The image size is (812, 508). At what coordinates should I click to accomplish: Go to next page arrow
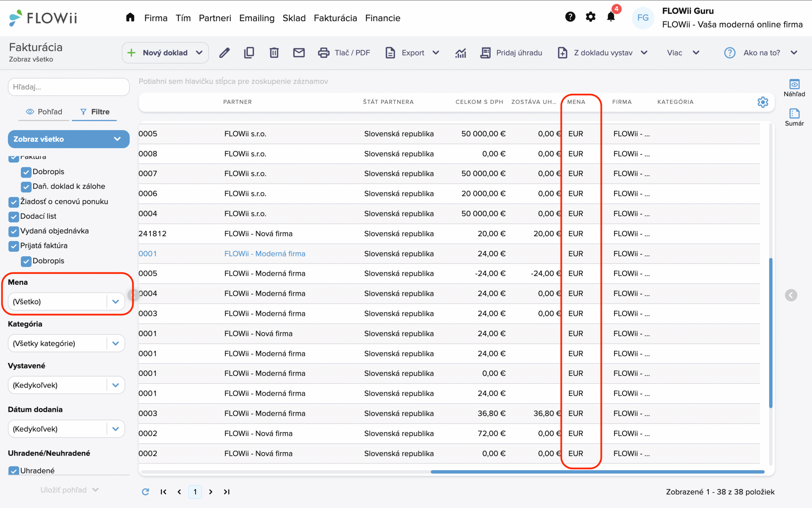[x=211, y=492]
